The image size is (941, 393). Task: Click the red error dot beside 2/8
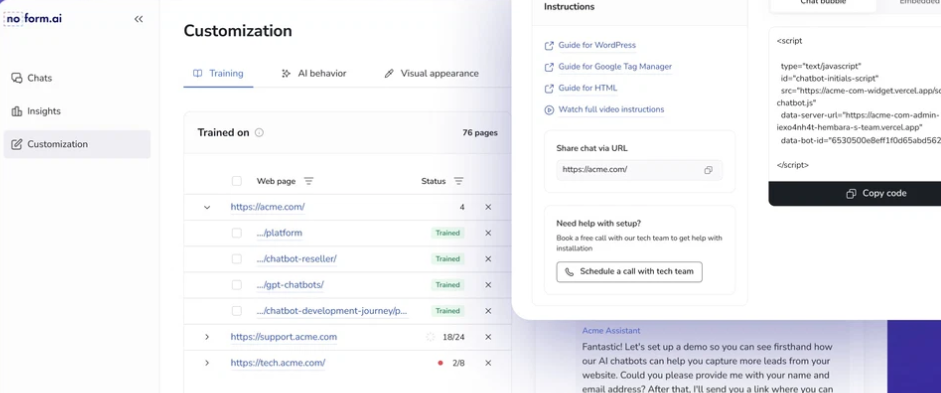[x=440, y=363]
